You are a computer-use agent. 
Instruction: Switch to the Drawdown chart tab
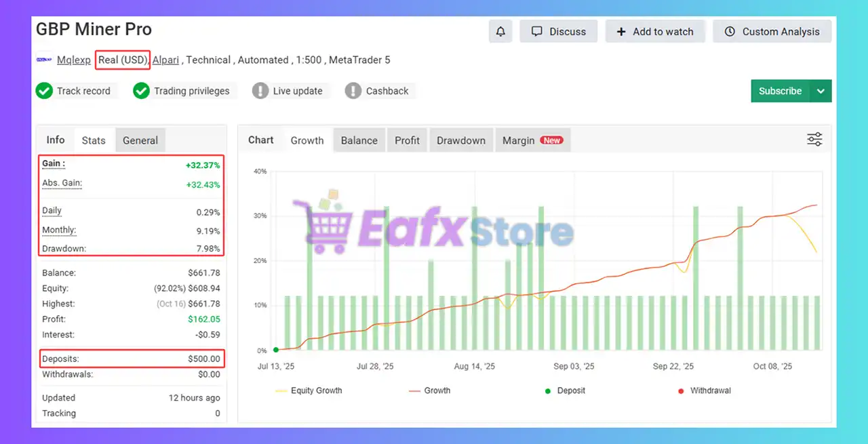coord(461,140)
